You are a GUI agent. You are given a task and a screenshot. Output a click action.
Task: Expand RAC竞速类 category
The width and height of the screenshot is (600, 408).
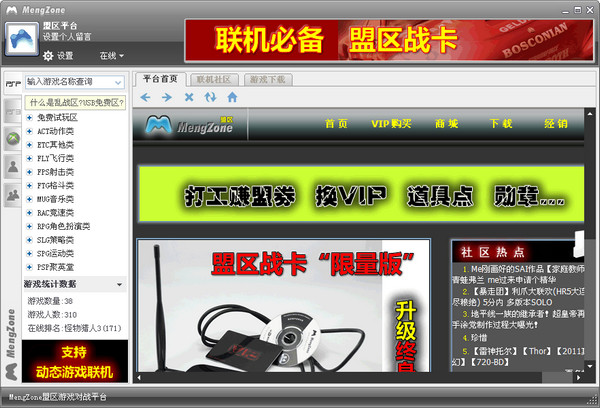pyautogui.click(x=29, y=212)
